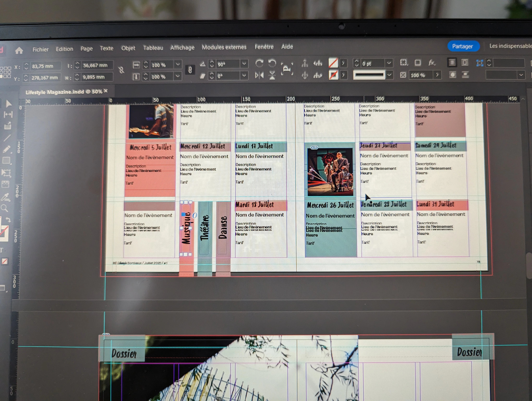Go to the Home screen icon

[19, 50]
